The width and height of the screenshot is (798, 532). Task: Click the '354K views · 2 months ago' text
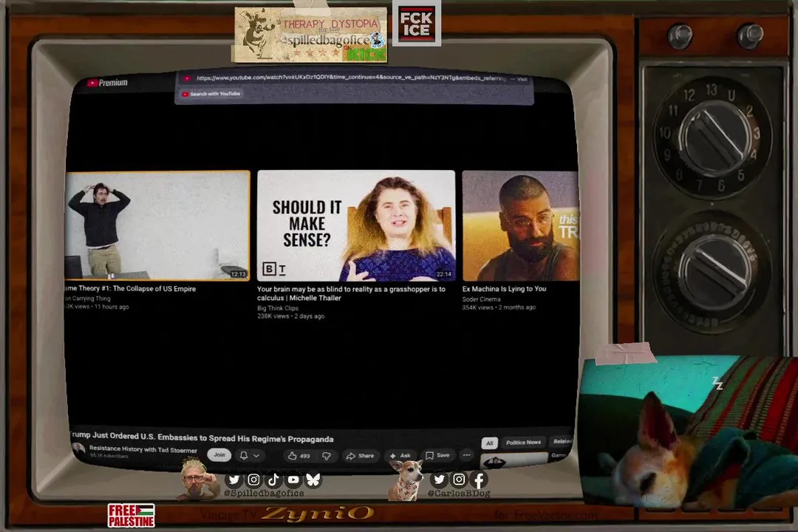(499, 307)
